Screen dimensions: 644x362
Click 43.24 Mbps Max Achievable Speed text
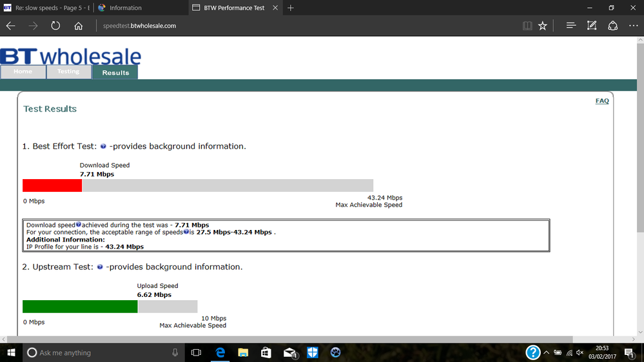[x=369, y=202]
